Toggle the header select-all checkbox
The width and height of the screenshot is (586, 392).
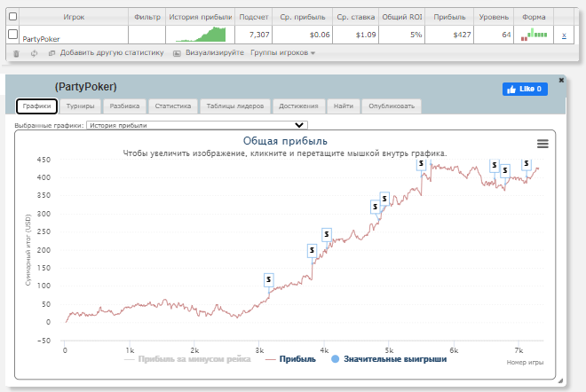point(12,17)
